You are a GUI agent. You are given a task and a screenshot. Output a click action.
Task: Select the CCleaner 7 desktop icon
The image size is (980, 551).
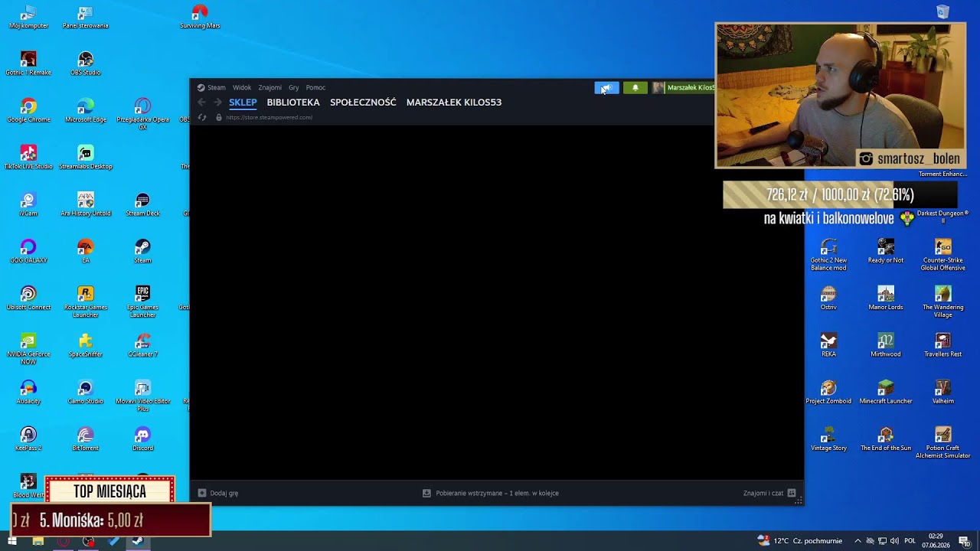(142, 346)
